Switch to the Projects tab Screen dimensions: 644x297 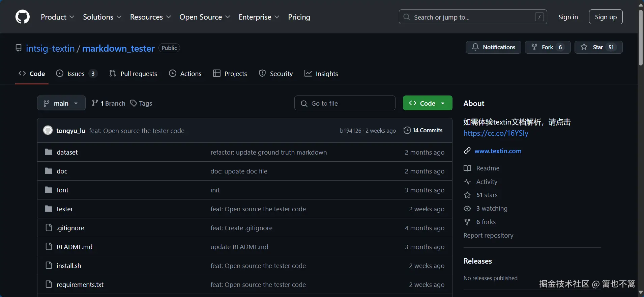pos(230,74)
